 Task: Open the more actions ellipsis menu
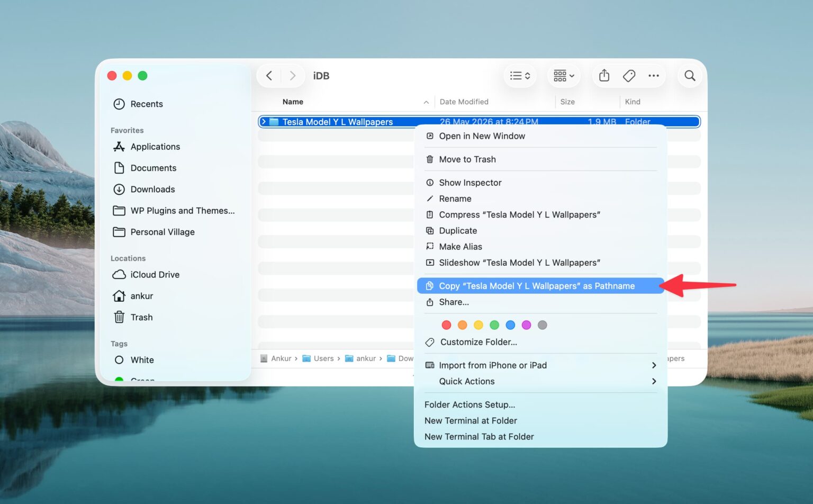[x=654, y=76]
